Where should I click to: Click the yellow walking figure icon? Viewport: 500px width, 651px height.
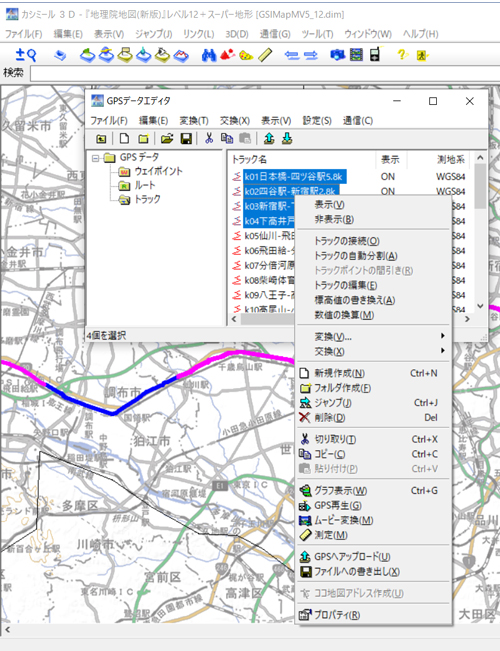(x=422, y=55)
